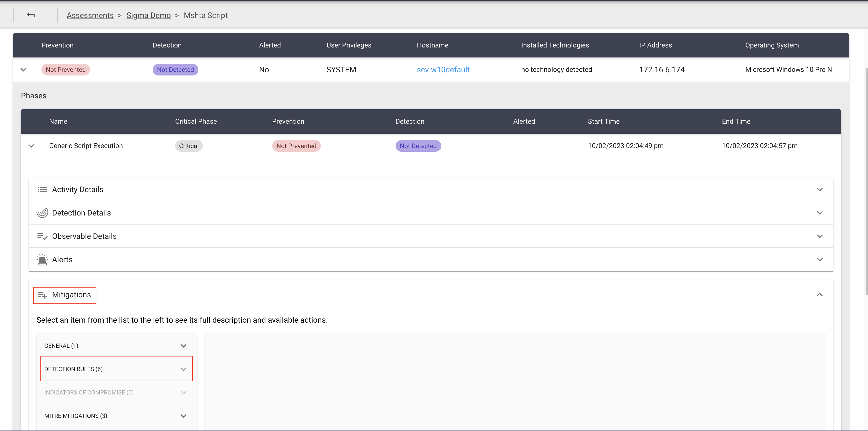Collapse the Not Prevented host row chevron
This screenshot has height=431, width=868.
23,70
